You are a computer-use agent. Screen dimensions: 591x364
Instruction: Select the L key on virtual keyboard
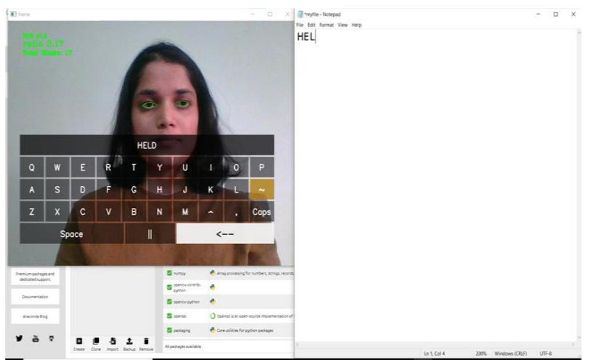click(x=236, y=189)
